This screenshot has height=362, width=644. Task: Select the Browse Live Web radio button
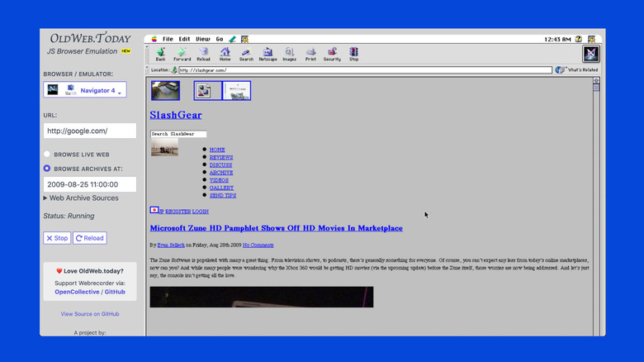(47, 155)
